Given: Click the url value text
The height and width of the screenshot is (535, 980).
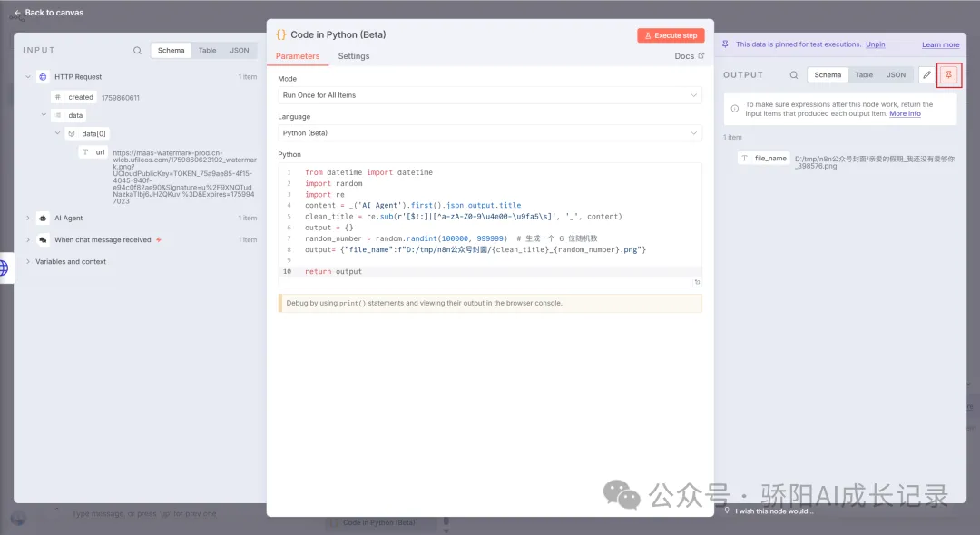Looking at the screenshot, I should pyautogui.click(x=184, y=177).
